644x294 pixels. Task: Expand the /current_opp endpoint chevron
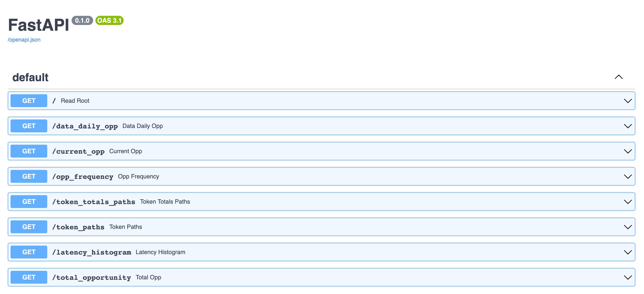click(x=627, y=151)
